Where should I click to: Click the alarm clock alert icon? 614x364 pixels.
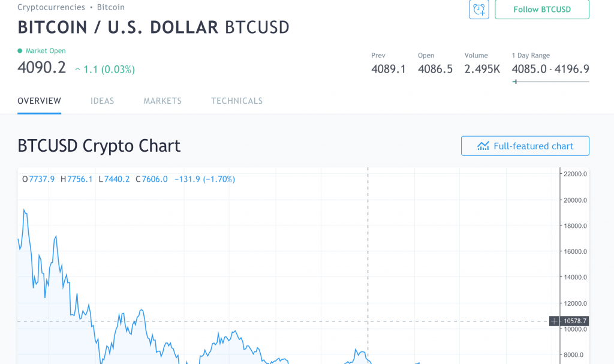pos(479,10)
